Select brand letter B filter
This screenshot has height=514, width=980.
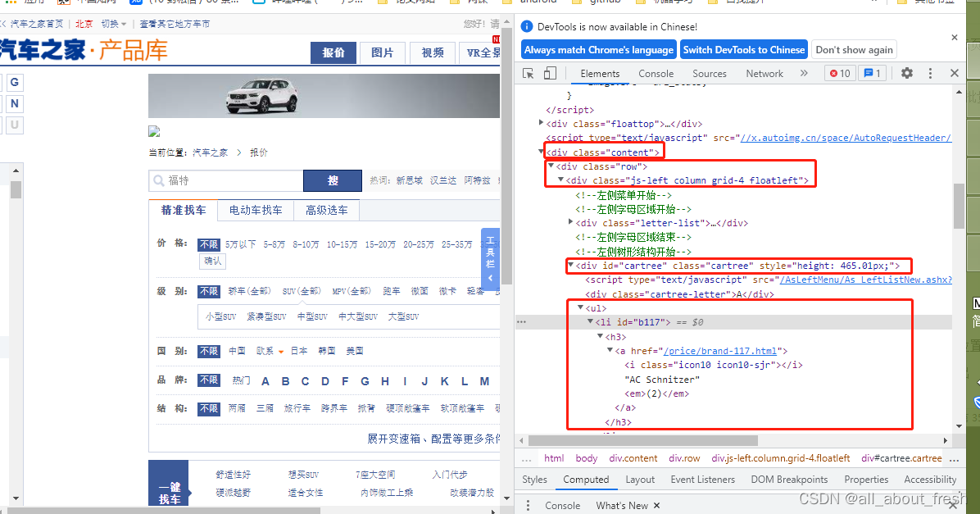point(285,381)
